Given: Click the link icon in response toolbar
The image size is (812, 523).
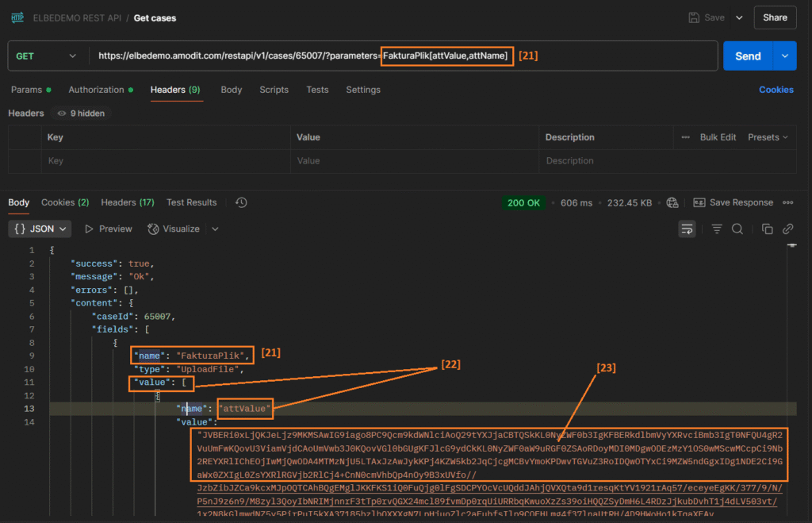Looking at the screenshot, I should click(787, 229).
